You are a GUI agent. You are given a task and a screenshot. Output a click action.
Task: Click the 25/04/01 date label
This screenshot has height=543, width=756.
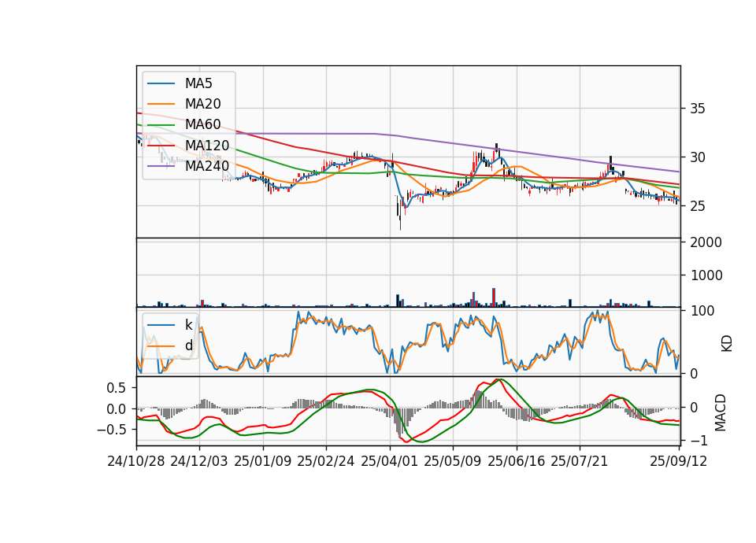389,461
